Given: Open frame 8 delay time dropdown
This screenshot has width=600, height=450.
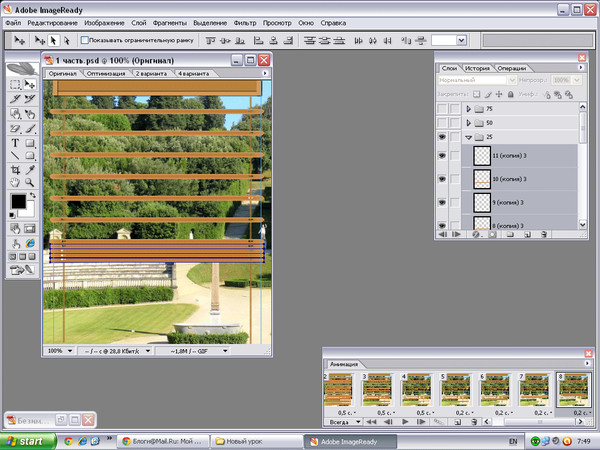Looking at the screenshot, I should pos(584,412).
